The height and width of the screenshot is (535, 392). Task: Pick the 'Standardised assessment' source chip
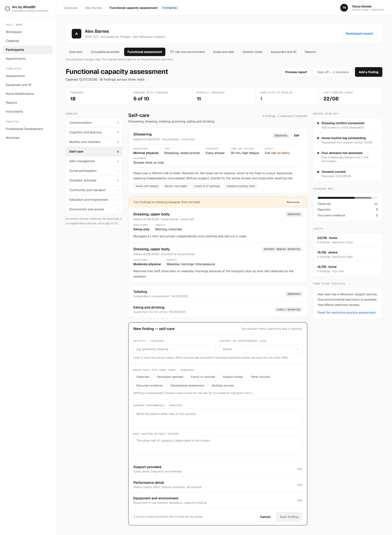tap(187, 386)
